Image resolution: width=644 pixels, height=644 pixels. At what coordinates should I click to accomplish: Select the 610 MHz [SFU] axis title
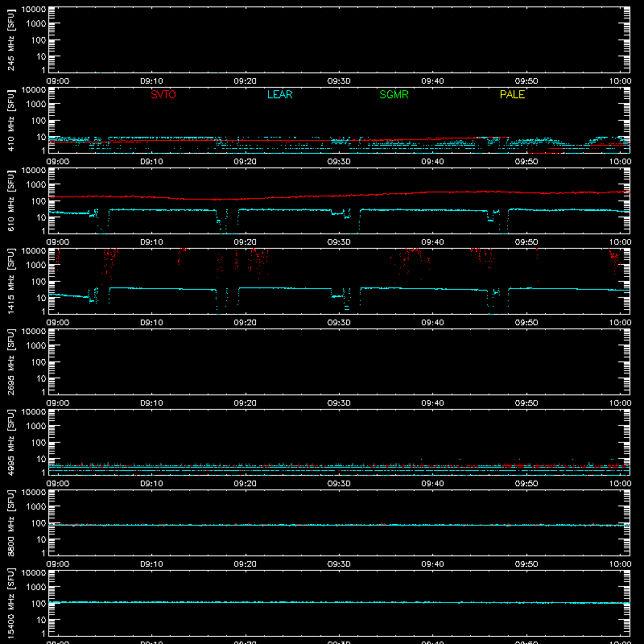point(10,201)
